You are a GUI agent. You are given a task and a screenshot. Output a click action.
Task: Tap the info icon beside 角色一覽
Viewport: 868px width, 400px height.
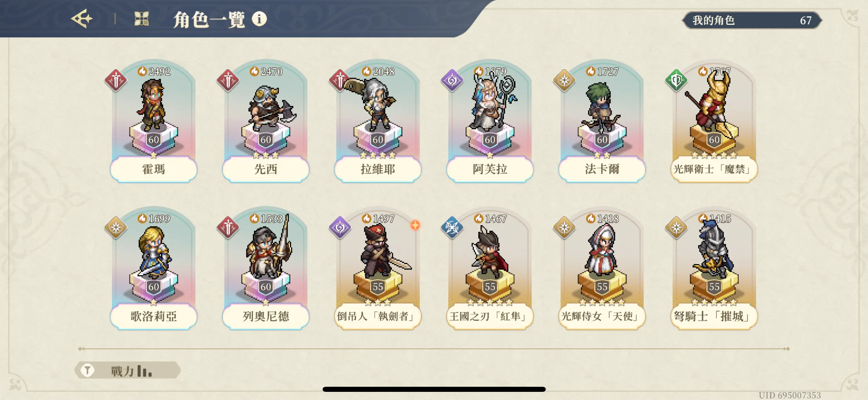tap(259, 19)
